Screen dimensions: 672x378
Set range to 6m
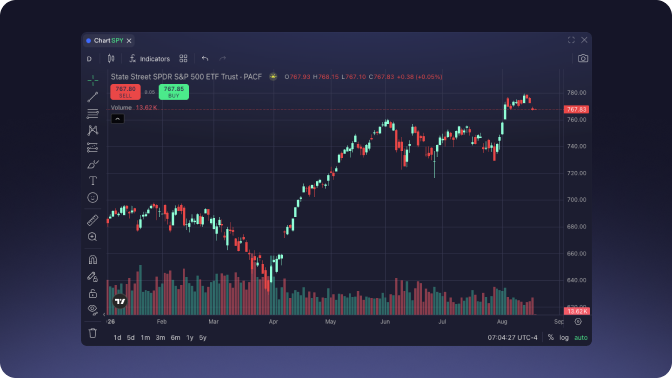point(175,338)
